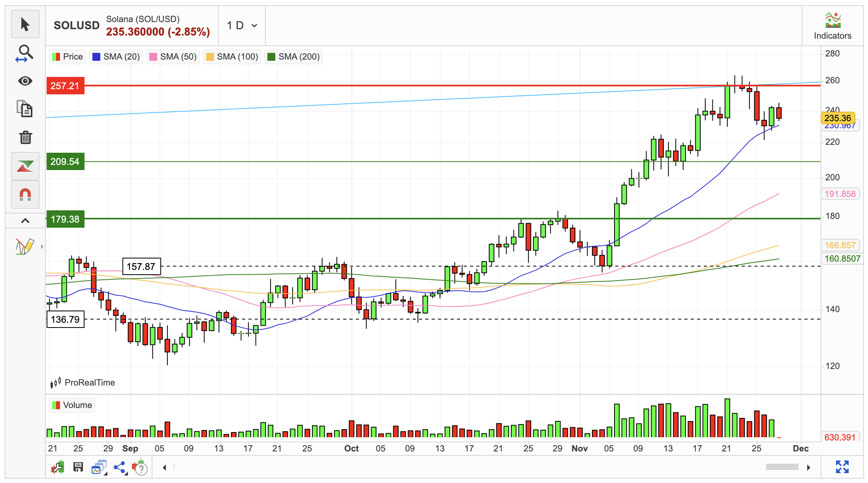This screenshot has width=868, height=483.
Task: Collapse the left toolbar with the chevron
Action: 25,221
